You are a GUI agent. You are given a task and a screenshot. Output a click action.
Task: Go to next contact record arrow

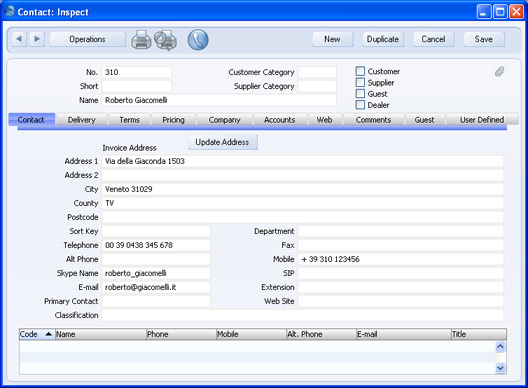click(37, 39)
